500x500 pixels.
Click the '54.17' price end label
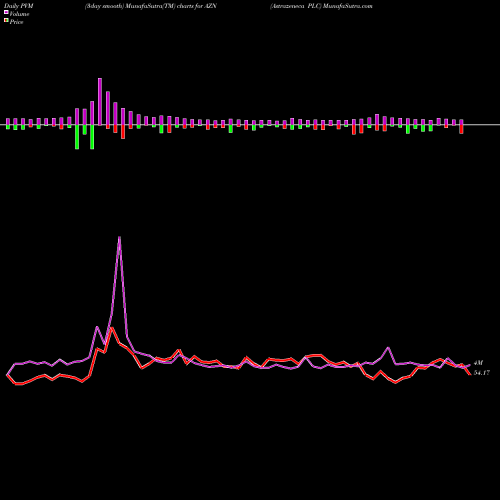click(x=482, y=373)
